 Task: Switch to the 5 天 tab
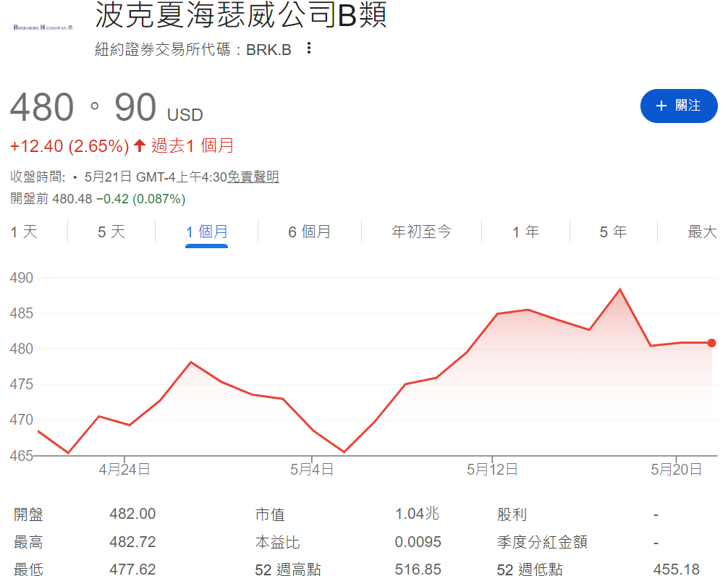pyautogui.click(x=111, y=232)
